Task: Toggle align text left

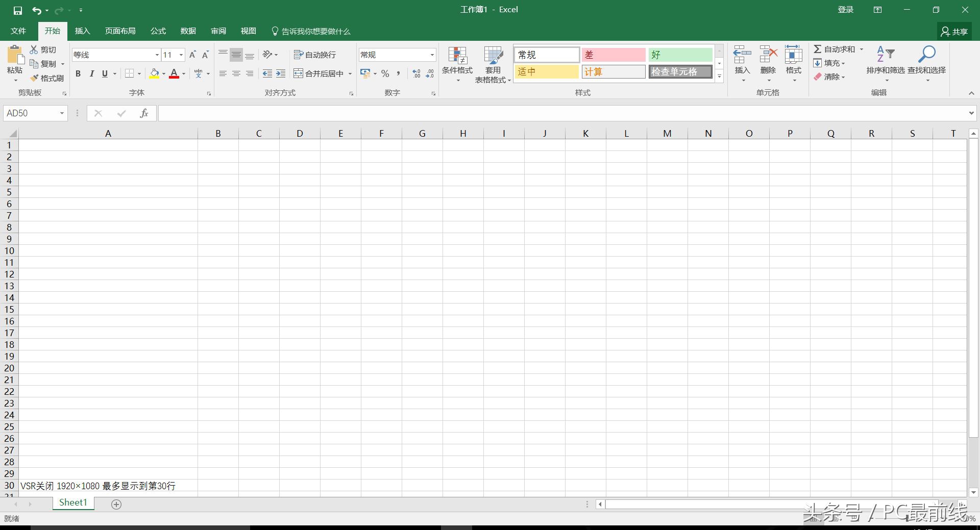Action: [223, 73]
